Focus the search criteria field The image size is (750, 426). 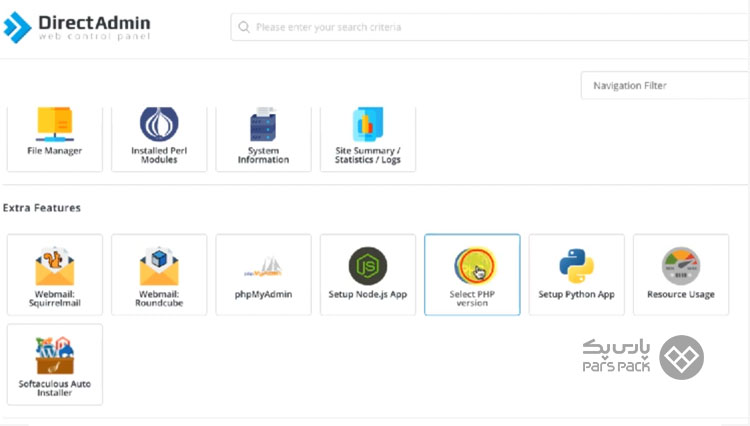click(x=490, y=27)
